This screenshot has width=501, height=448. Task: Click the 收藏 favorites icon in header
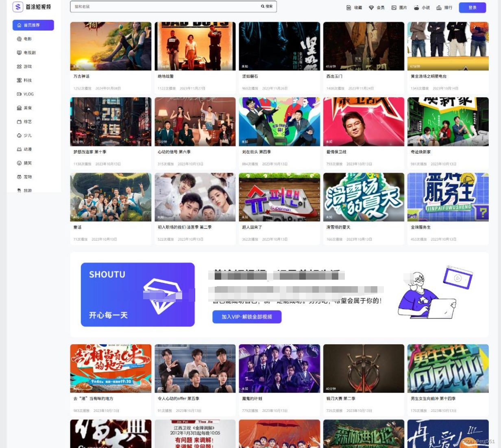click(349, 8)
